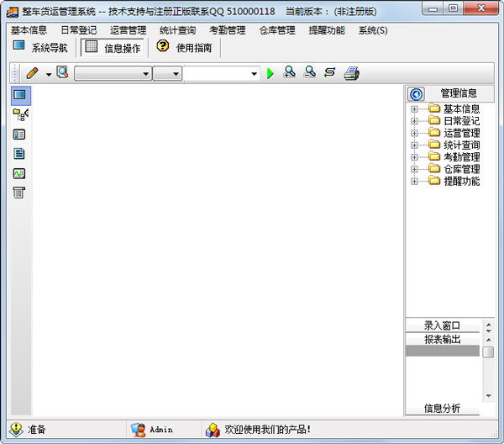Click the 信息分析 panel header
Viewport: 504px width, 444px height.
(x=443, y=409)
